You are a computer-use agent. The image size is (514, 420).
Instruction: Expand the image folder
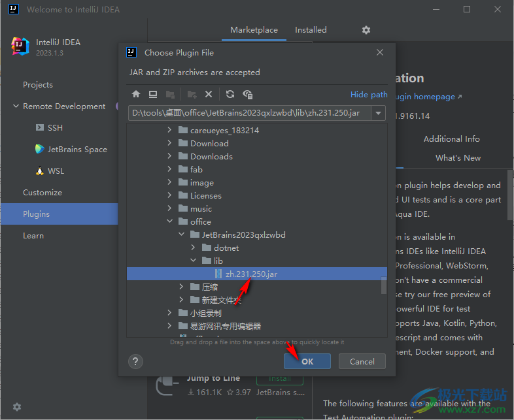169,182
